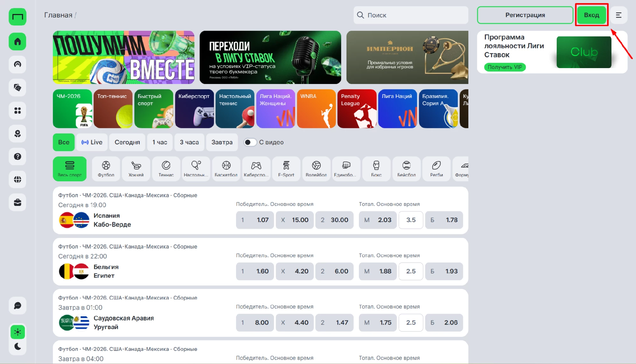Choose total over Б 1.78
The height and width of the screenshot is (364, 636).
(444, 220)
